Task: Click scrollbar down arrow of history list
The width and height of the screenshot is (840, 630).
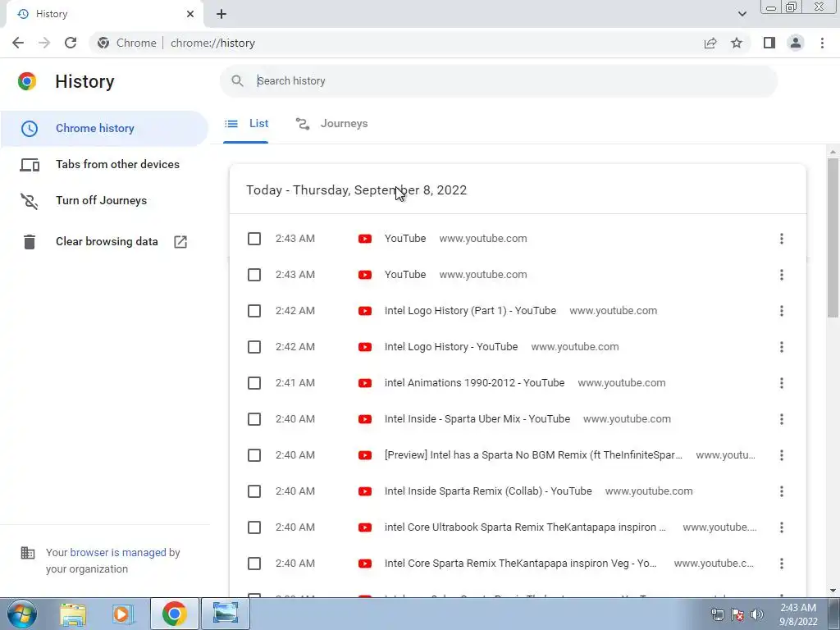Action: pos(833,591)
